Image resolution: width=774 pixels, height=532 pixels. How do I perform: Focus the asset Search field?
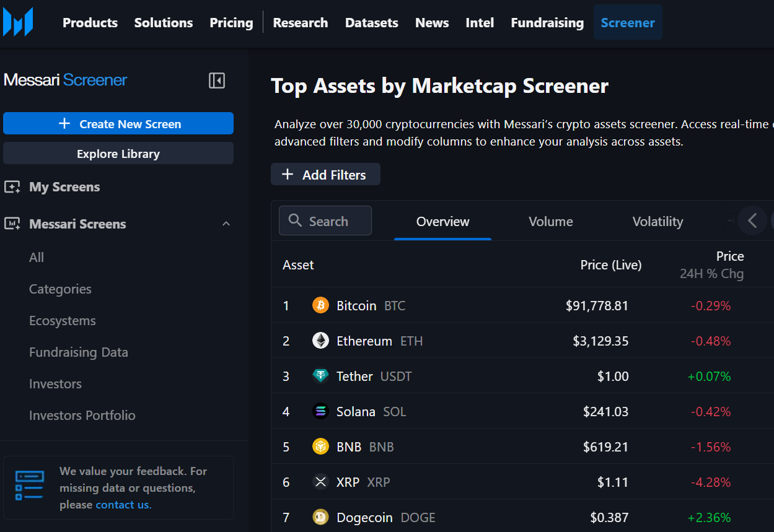coord(325,220)
